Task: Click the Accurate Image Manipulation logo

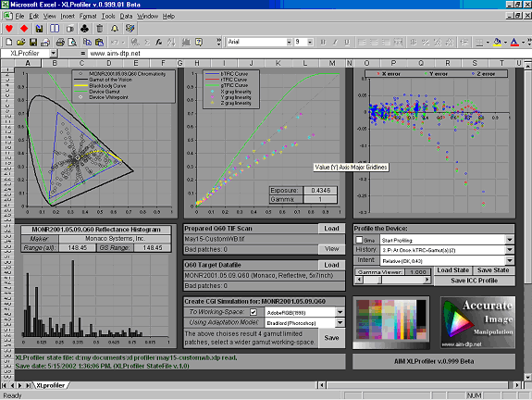Action: [477, 322]
